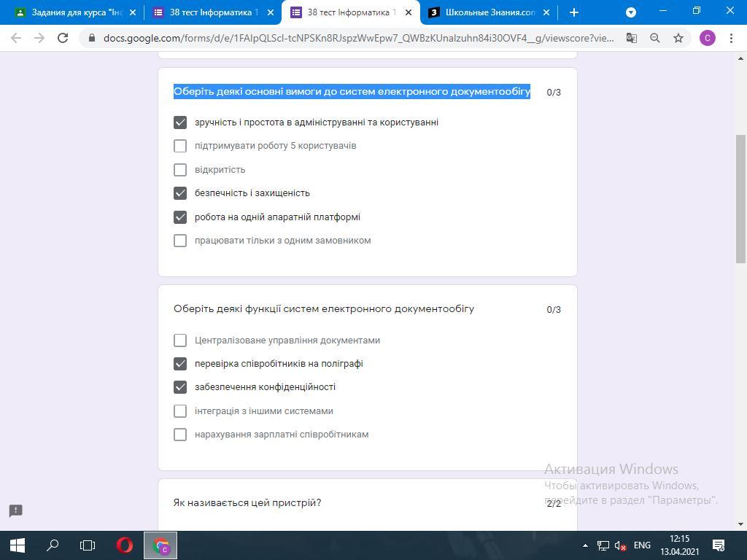Image resolution: width=747 pixels, height=560 pixels.
Task: Toggle забезпечення конфіденційності checkbox
Action: point(180,387)
